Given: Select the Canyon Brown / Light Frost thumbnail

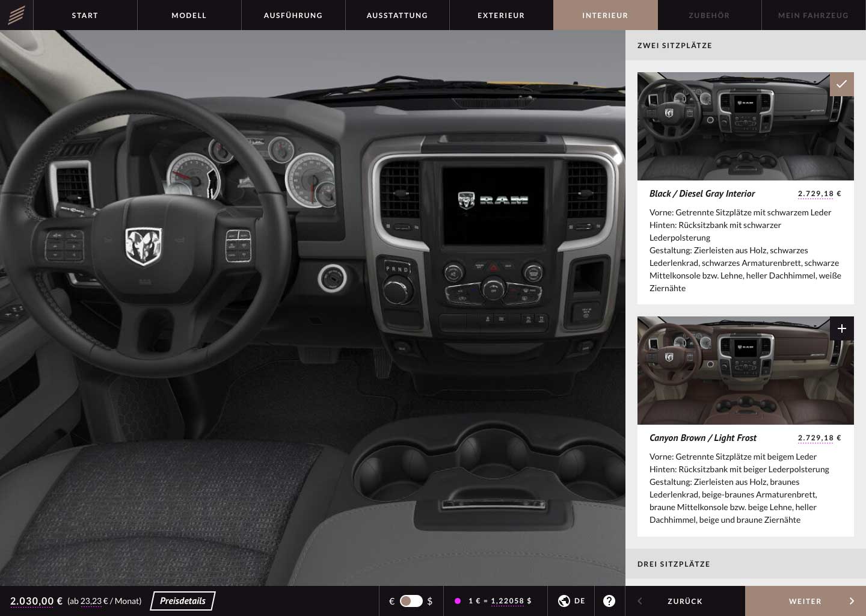Looking at the screenshot, I should click(x=745, y=371).
